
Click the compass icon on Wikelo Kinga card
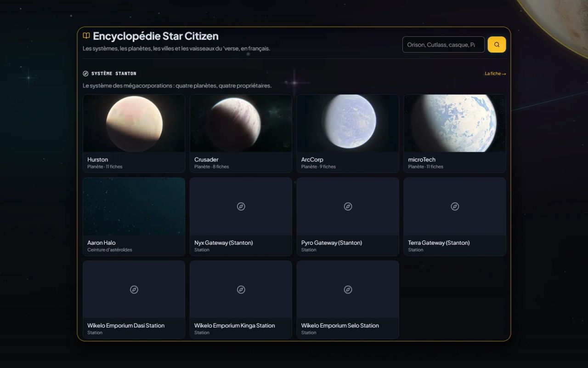[241, 289]
